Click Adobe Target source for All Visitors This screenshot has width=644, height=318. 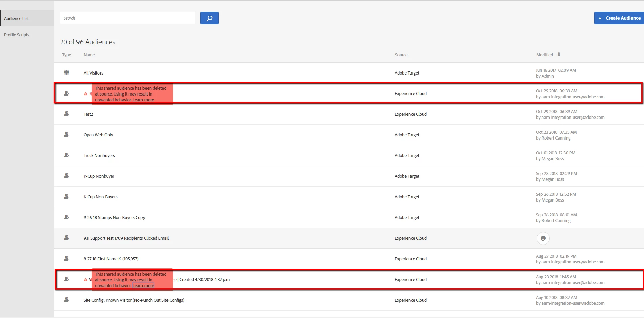407,73
